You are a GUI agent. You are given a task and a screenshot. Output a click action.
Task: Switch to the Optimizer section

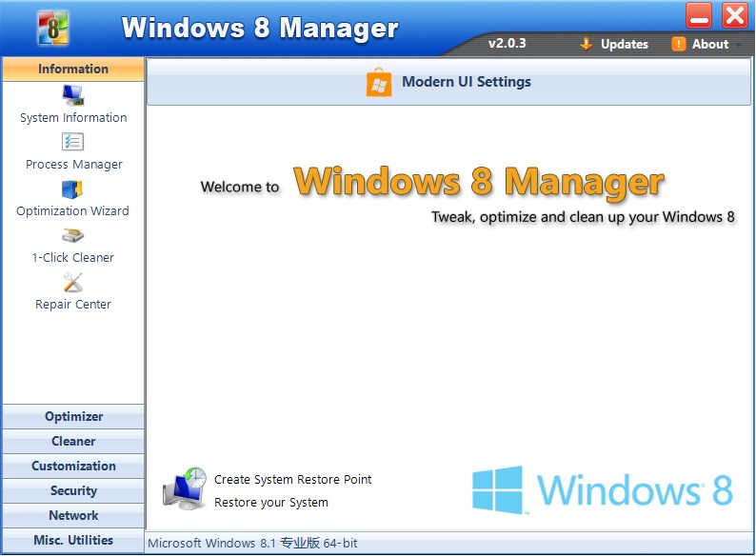click(x=73, y=417)
